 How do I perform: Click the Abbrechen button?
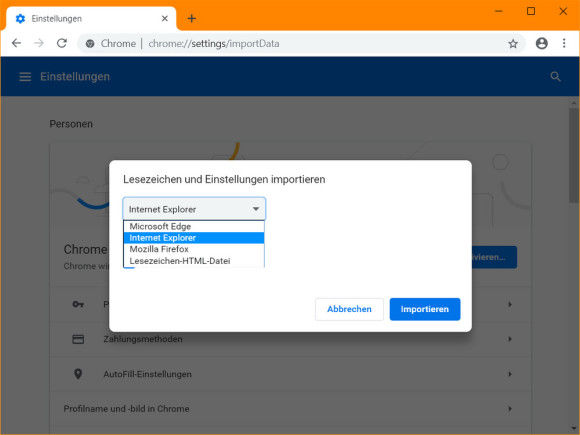pyautogui.click(x=349, y=309)
